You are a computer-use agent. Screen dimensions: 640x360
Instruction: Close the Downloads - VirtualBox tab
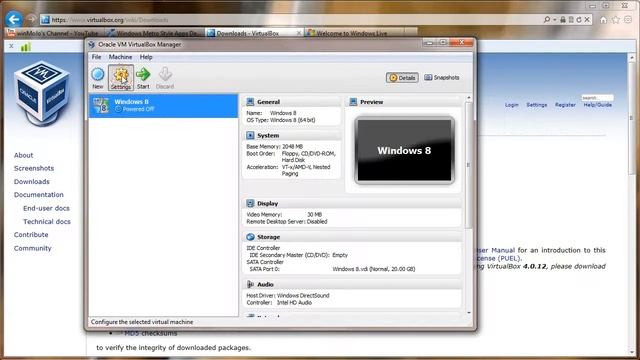(x=299, y=33)
